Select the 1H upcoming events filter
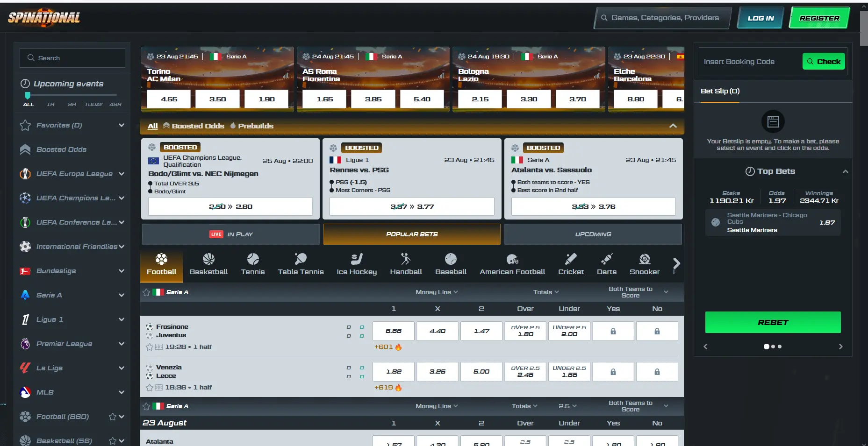 click(x=50, y=105)
